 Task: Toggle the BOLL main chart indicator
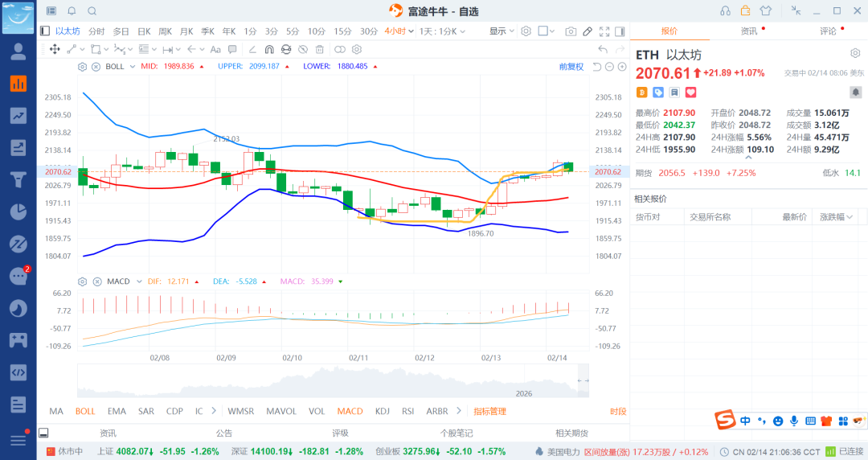point(85,411)
